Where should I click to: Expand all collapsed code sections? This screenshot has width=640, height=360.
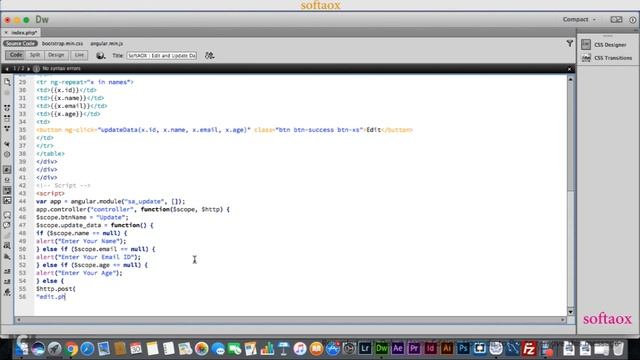point(7,129)
